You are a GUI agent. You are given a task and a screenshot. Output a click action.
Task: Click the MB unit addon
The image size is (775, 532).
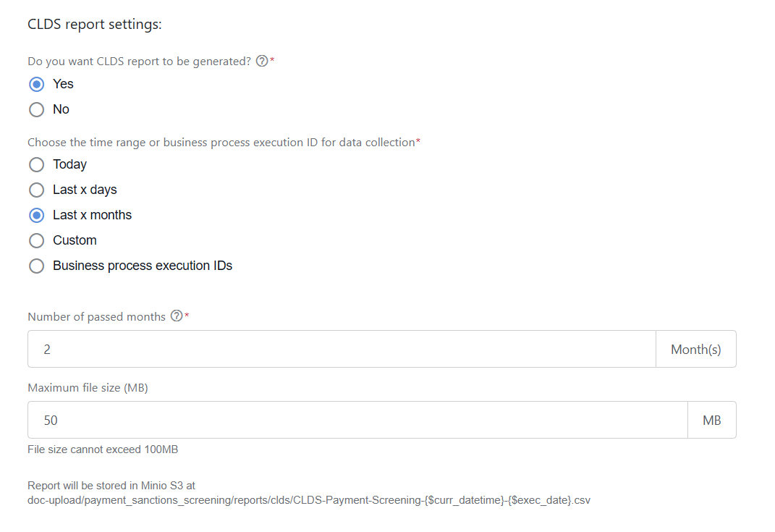point(712,420)
